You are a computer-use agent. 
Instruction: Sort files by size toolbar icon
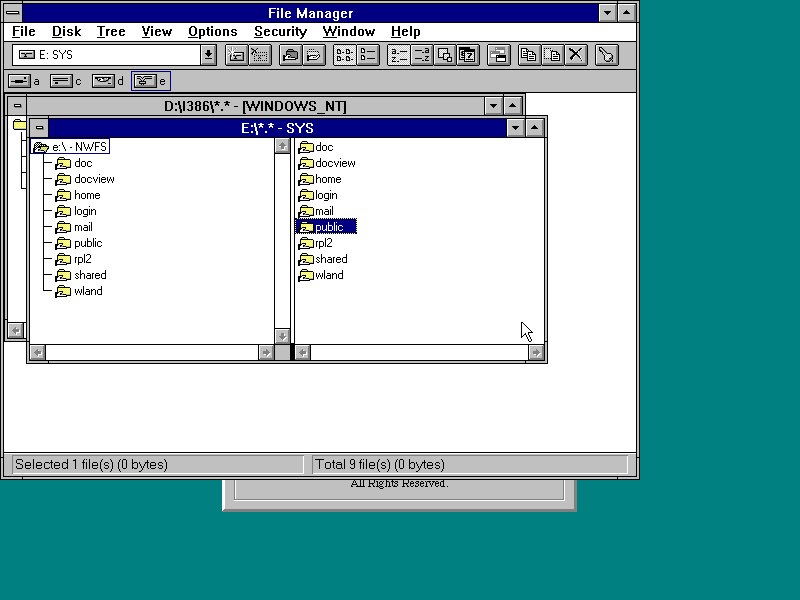click(445, 55)
